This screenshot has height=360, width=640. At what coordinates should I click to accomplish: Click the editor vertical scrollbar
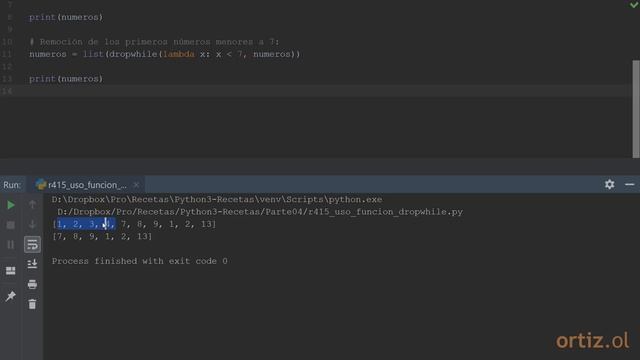tap(636, 109)
